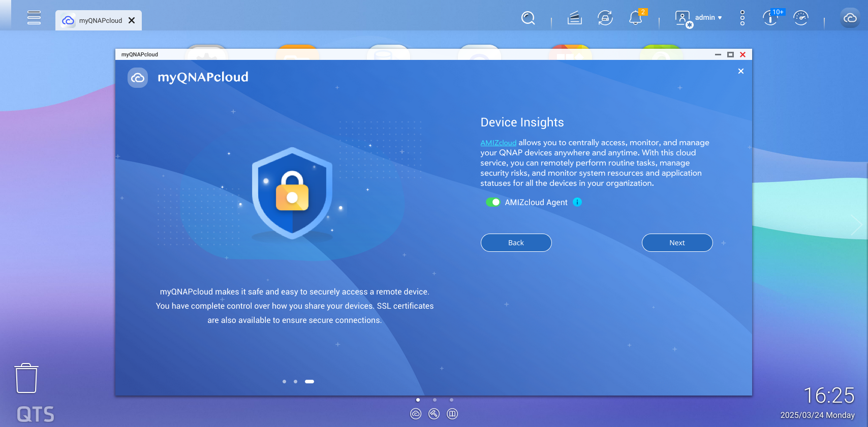Viewport: 868px width, 427px height.
Task: Go to the second wizard slide dot
Action: click(x=295, y=381)
